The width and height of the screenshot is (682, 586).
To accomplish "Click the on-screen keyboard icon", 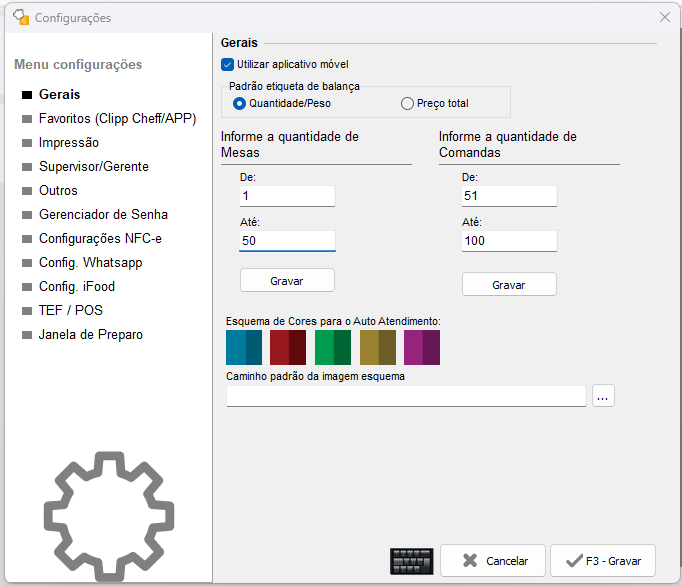I will [x=411, y=561].
